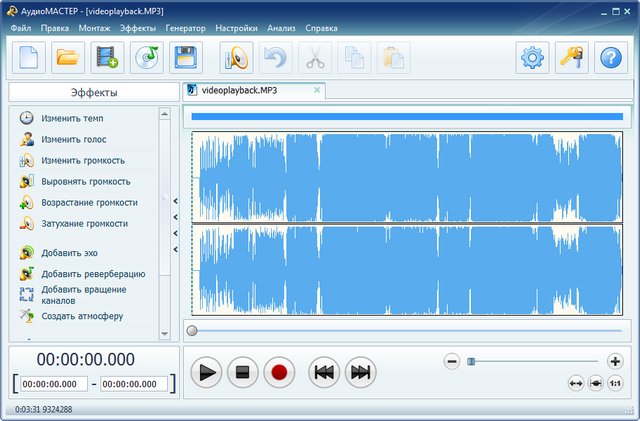Click the key icon in the toolbar
Screen dimensions: 640x421
(571, 58)
